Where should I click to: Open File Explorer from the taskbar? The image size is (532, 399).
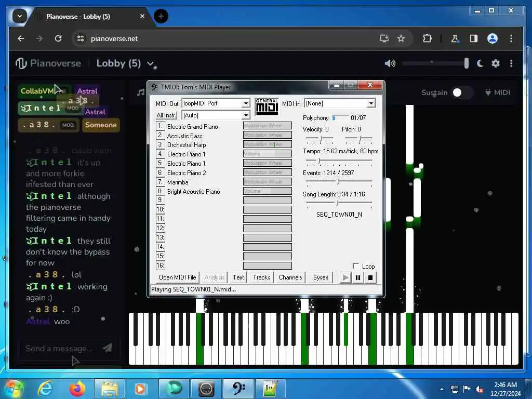[109, 389]
